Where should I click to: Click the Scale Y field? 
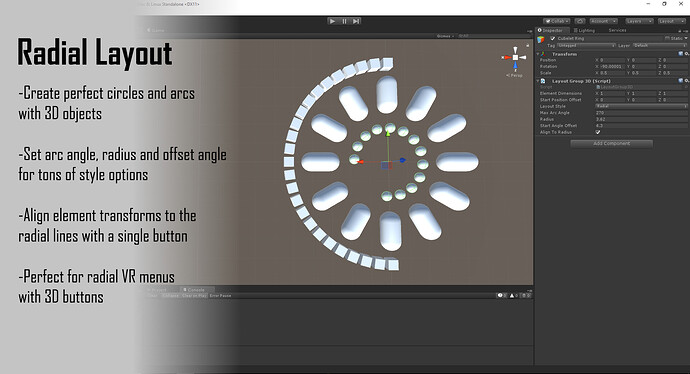pos(644,73)
